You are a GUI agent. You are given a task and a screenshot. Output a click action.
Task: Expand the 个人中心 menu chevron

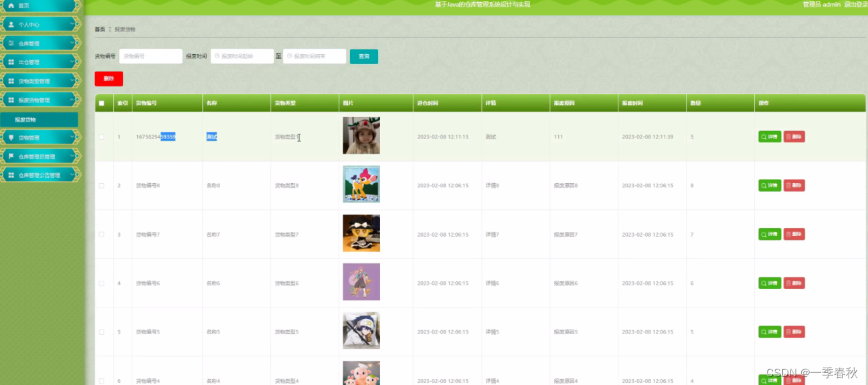pos(74,24)
